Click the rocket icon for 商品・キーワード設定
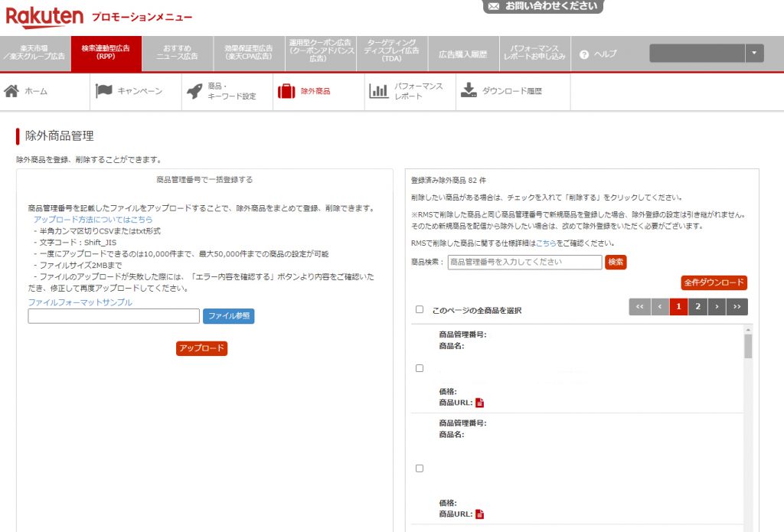 point(194,90)
